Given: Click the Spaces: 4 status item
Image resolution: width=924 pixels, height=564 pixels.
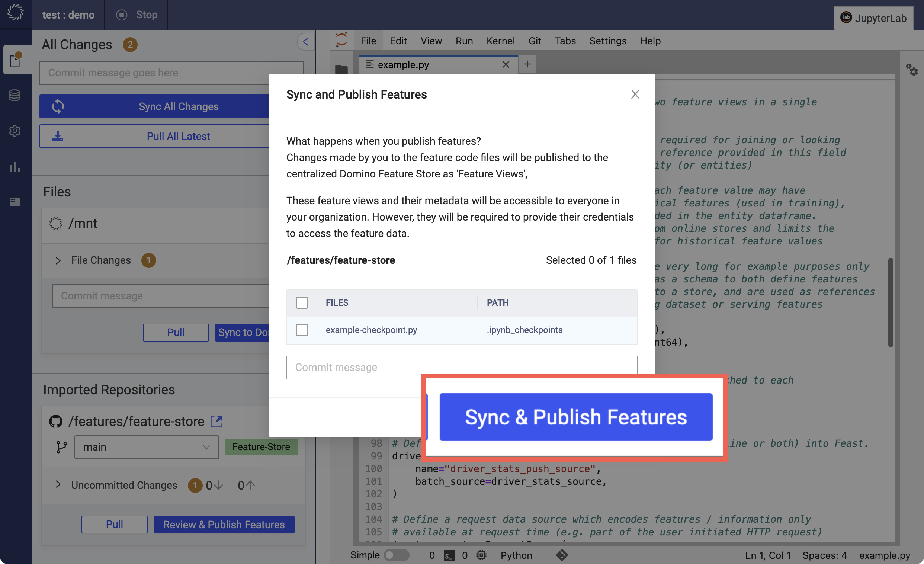Looking at the screenshot, I should click(824, 555).
